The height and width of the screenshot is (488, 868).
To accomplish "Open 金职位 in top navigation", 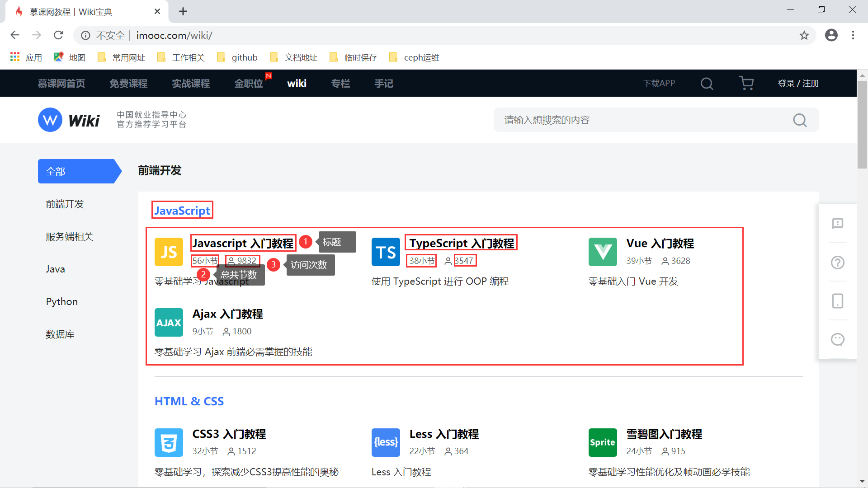I will [249, 84].
